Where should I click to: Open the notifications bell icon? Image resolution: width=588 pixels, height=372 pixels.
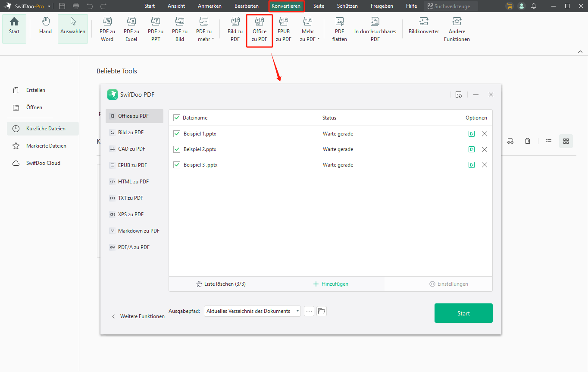pos(534,6)
